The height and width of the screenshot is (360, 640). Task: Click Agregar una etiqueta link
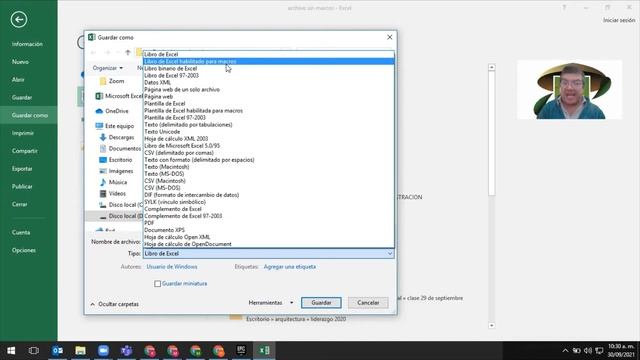290,267
